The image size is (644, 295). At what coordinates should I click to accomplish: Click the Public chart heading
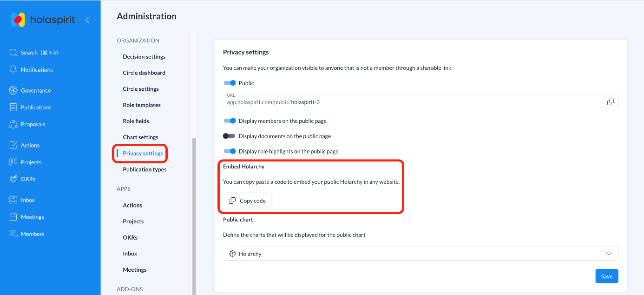pyautogui.click(x=238, y=219)
